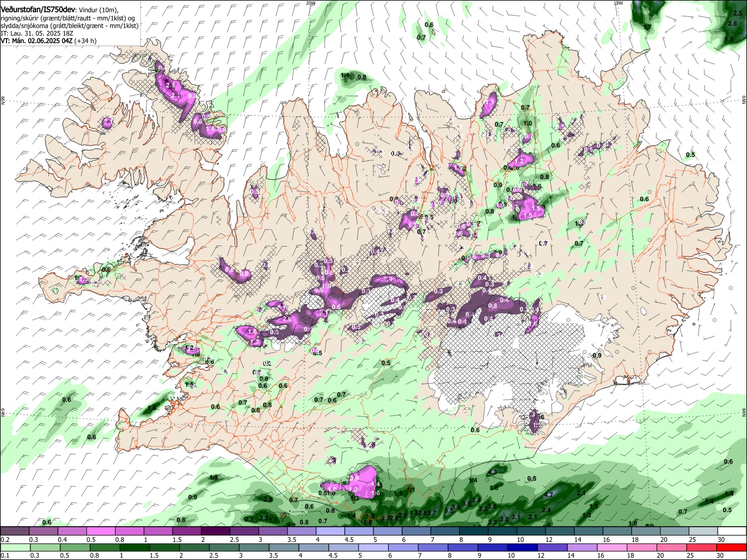This screenshot has width=747, height=560.
Task: Click the 'slydda/snjókoma (grátt/bleikt/grænt' legend description line
Action: click(69, 26)
